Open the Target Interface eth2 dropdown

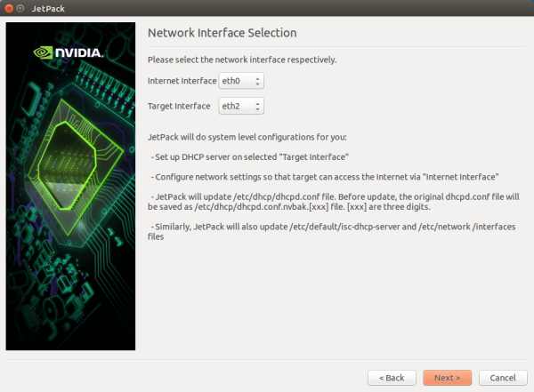[237, 107]
